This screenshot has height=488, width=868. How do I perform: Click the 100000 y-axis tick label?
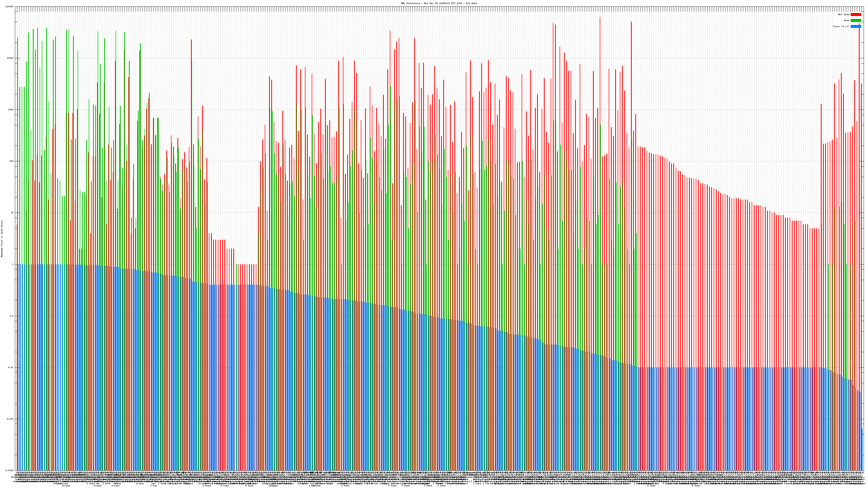pos(9,7)
